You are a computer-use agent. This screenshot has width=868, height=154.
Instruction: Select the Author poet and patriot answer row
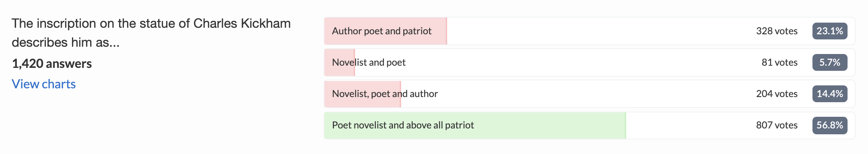point(590,31)
